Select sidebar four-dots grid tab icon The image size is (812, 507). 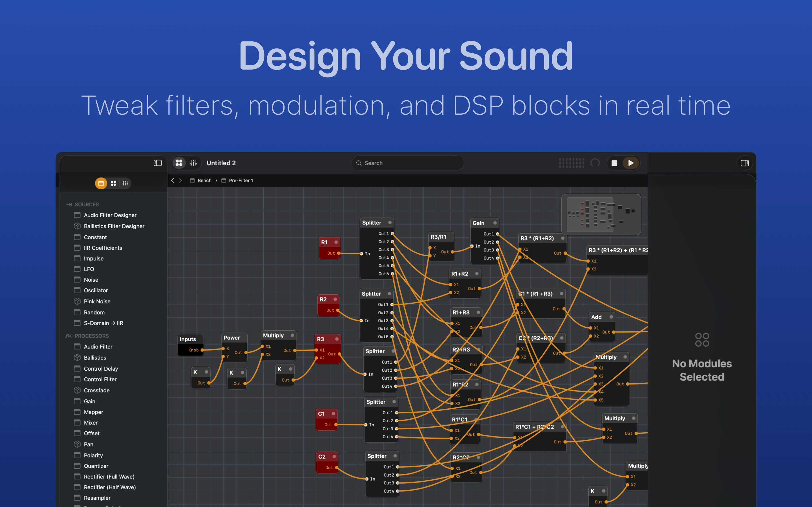[x=113, y=183]
